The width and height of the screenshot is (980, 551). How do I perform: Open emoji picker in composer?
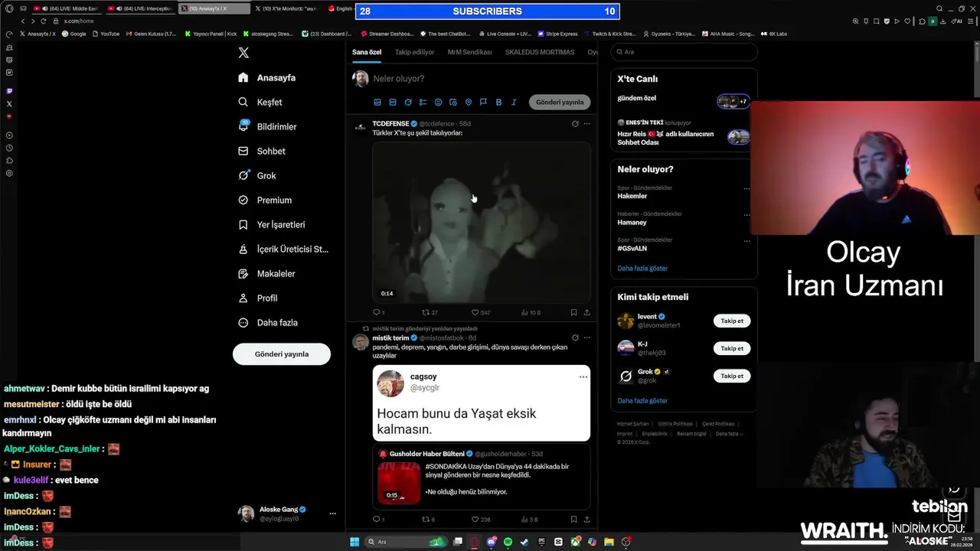[438, 102]
